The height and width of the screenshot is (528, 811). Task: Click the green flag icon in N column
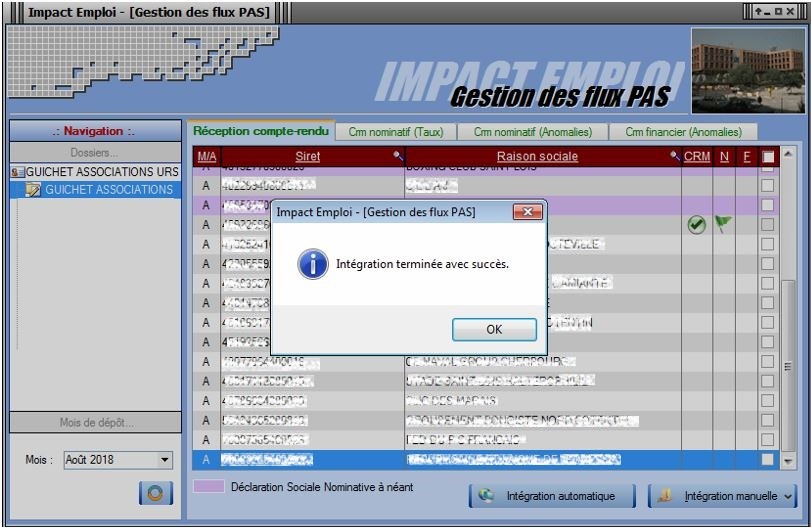pyautogui.click(x=723, y=224)
